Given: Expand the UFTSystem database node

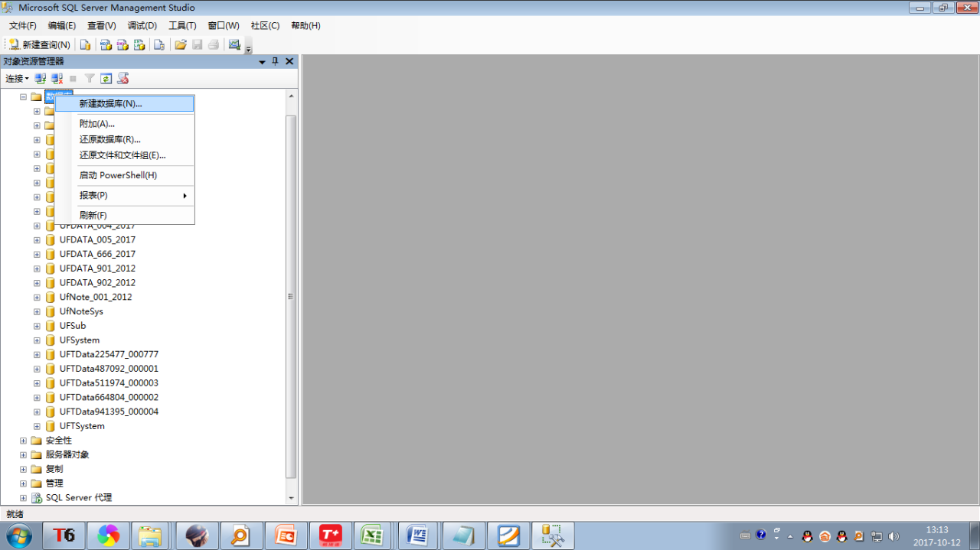Looking at the screenshot, I should click(x=37, y=427).
